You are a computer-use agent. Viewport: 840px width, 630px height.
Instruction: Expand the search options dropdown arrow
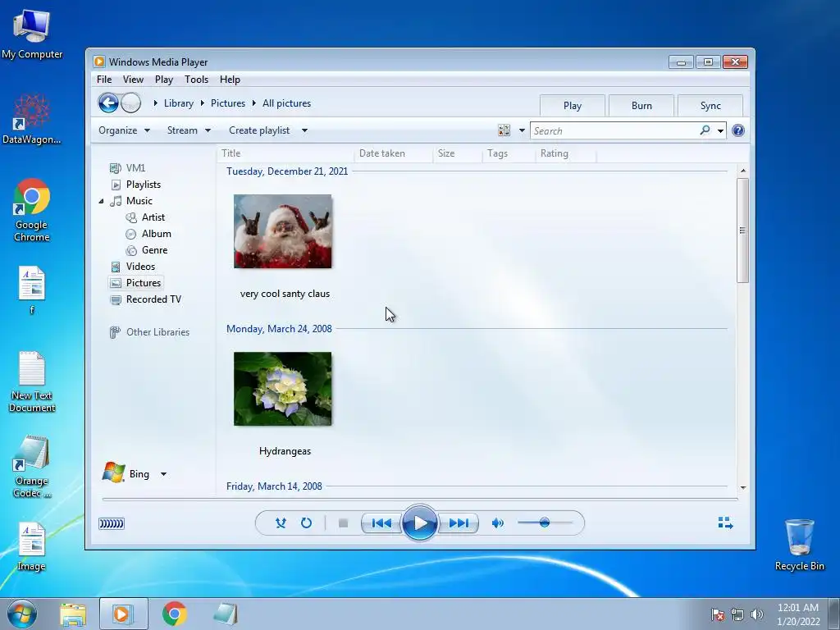[x=720, y=130]
